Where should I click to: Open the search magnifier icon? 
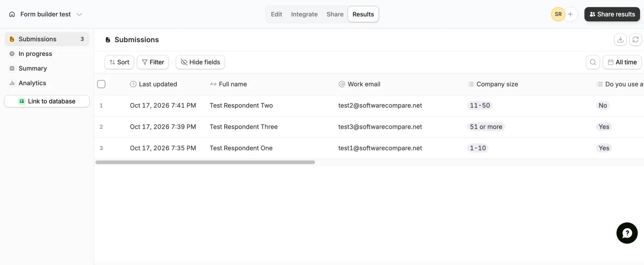point(593,62)
